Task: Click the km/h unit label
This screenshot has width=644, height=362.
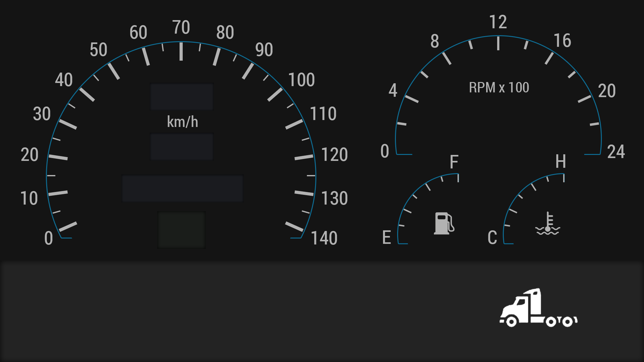Action: click(182, 122)
